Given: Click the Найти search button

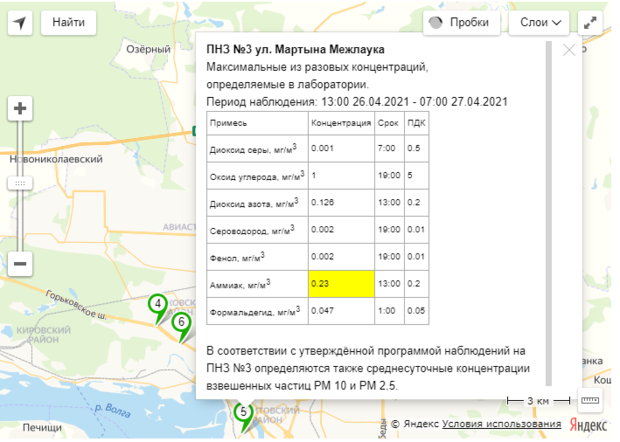Looking at the screenshot, I should click(69, 21).
